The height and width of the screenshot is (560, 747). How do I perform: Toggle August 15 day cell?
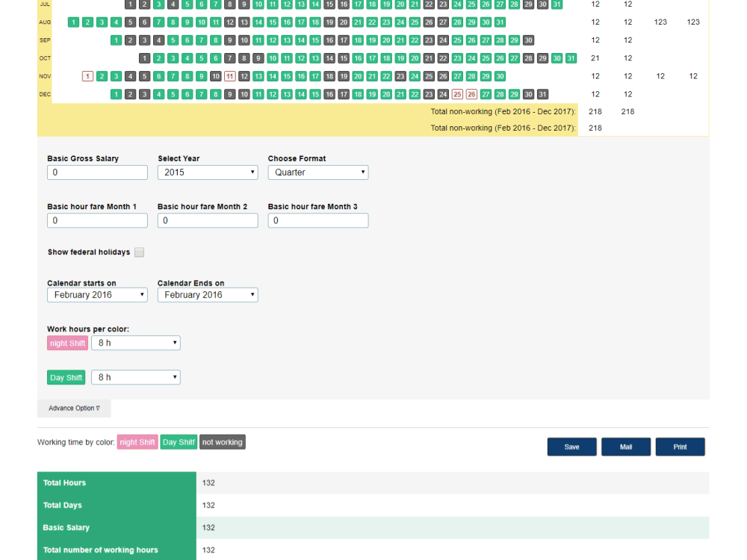[x=273, y=22]
